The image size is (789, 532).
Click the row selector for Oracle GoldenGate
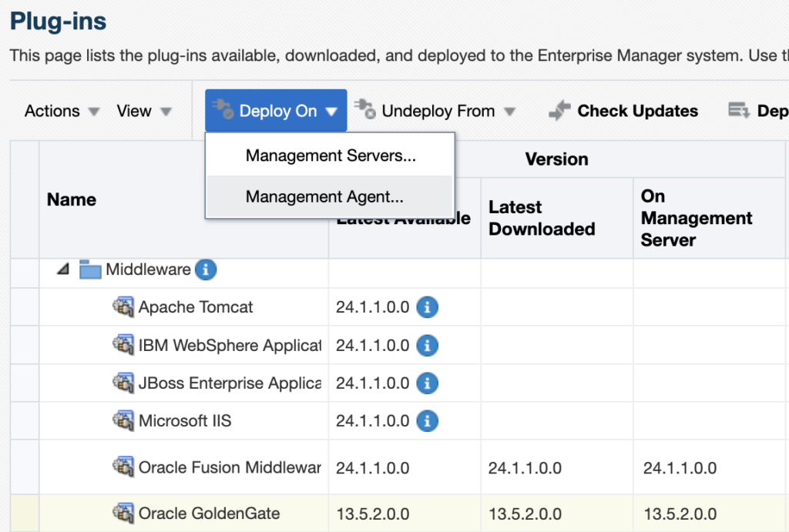click(x=25, y=513)
